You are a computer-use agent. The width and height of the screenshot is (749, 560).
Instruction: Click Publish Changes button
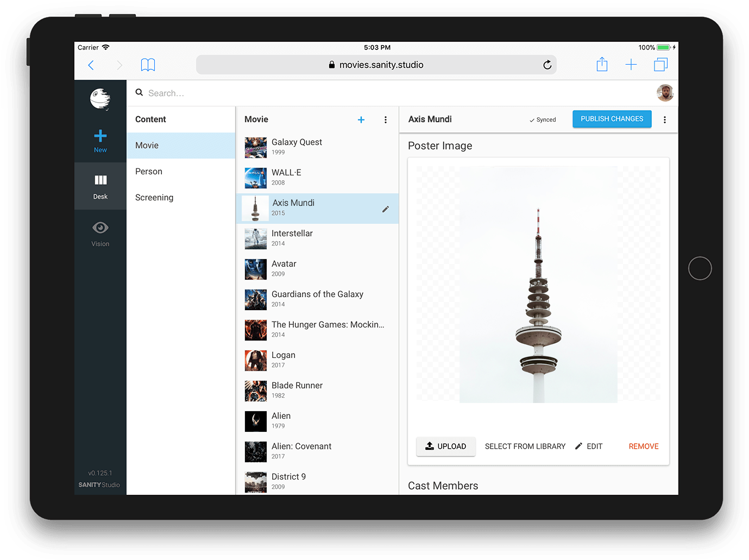612,119
